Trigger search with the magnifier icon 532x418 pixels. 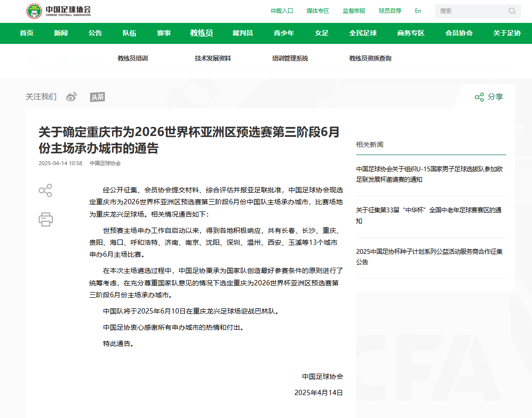(x=512, y=11)
